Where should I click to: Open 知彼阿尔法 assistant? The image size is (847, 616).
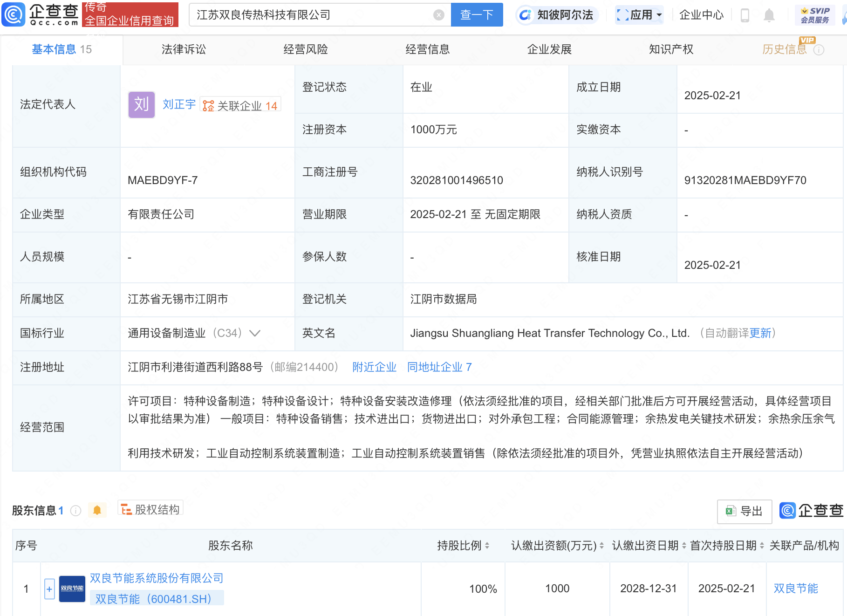pos(557,15)
